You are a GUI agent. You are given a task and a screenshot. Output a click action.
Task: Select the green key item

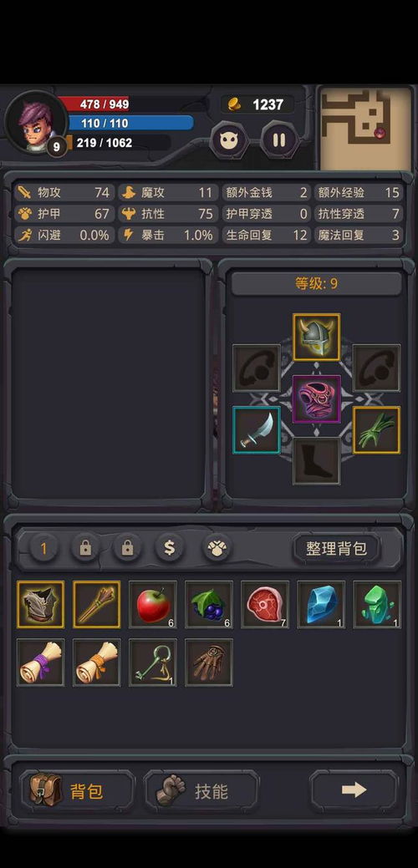coord(153,662)
